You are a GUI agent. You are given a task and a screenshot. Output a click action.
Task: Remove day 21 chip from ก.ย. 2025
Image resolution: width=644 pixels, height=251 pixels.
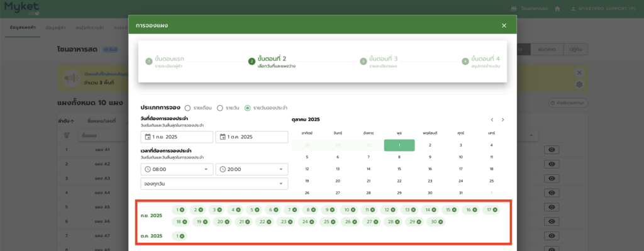point(248,222)
